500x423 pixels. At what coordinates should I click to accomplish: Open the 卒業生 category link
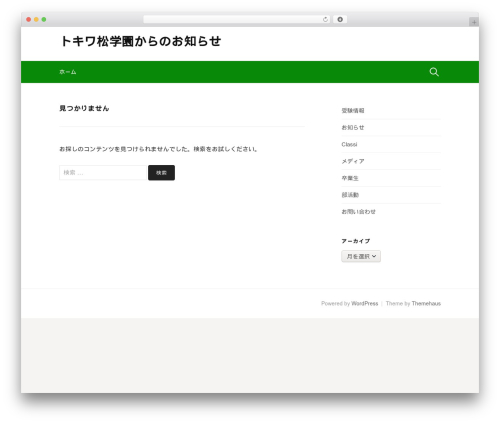click(350, 178)
